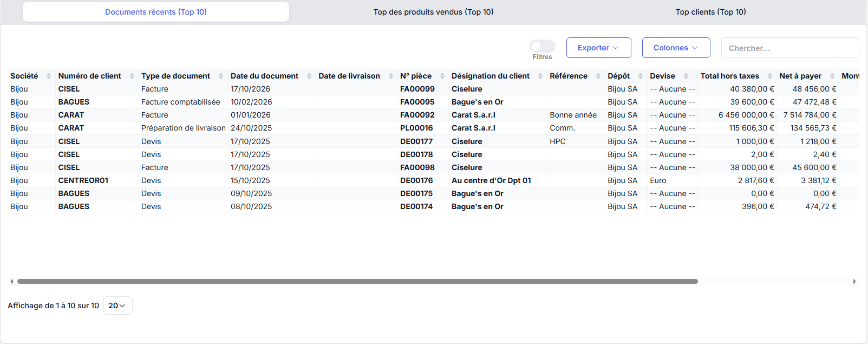Sort by Dépôt column arrows
This screenshot has height=344, width=868.
point(641,76)
